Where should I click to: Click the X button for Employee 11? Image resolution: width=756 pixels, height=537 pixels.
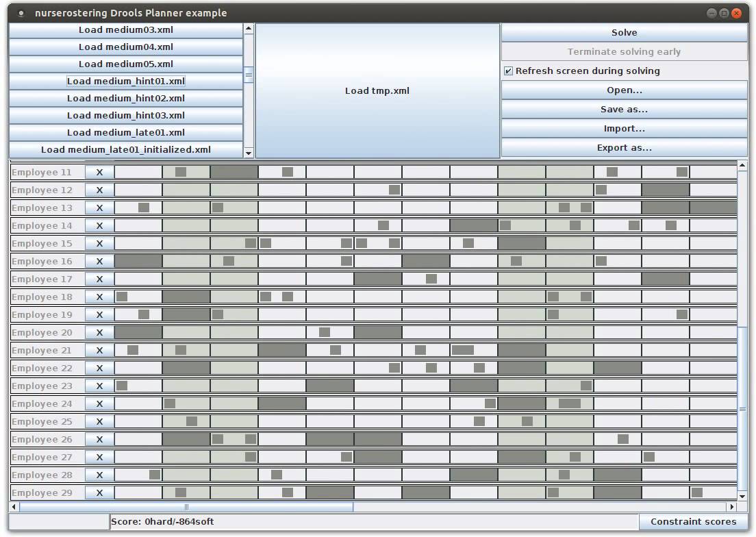pyautogui.click(x=99, y=172)
